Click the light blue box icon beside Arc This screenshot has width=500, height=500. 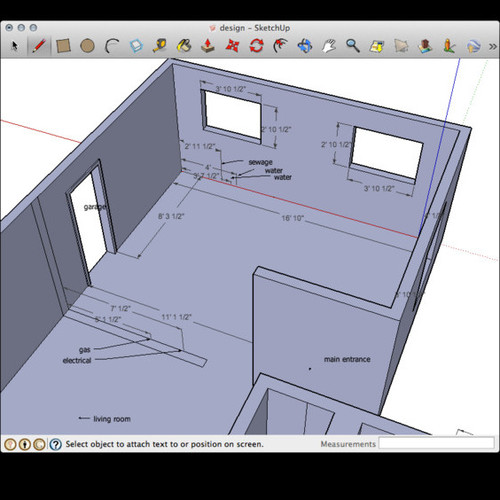[x=136, y=46]
